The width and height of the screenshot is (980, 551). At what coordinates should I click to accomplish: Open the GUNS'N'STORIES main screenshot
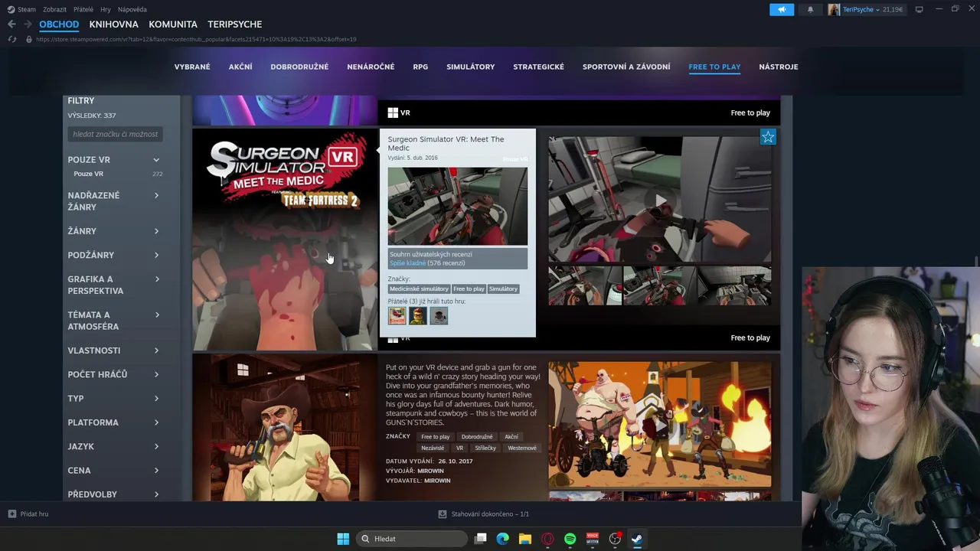point(660,424)
